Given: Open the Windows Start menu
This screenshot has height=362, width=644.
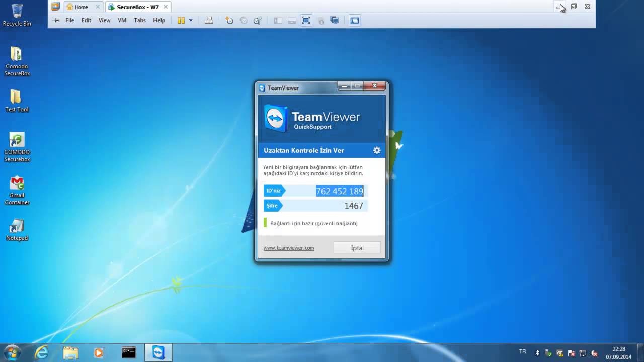Looking at the screenshot, I should click(12, 352).
